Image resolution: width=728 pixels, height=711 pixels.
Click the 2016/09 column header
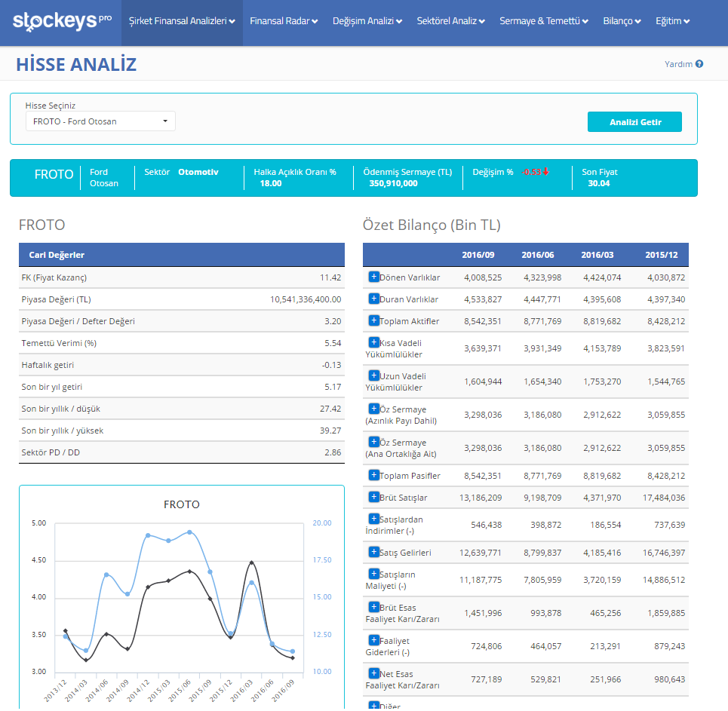(x=478, y=255)
